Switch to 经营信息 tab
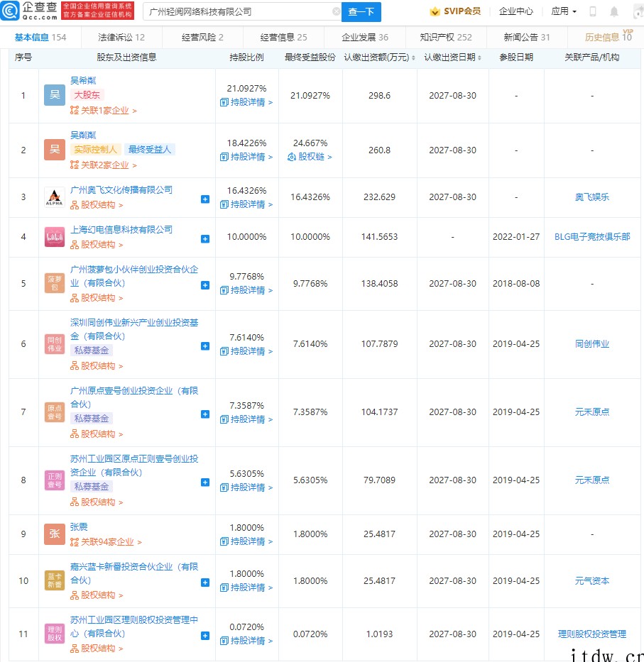The image size is (644, 662). click(x=283, y=38)
